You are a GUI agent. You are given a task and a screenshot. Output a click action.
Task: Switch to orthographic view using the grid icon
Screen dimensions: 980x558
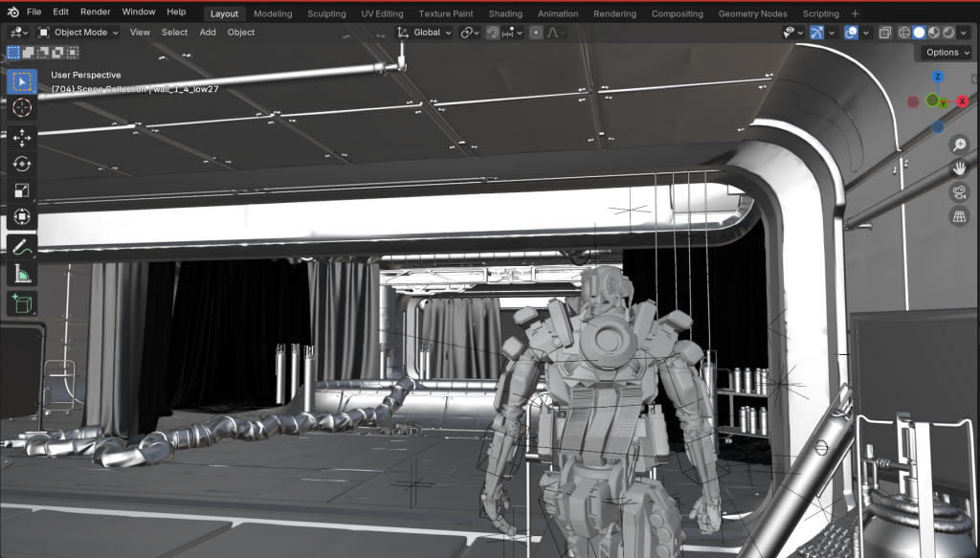click(x=959, y=217)
